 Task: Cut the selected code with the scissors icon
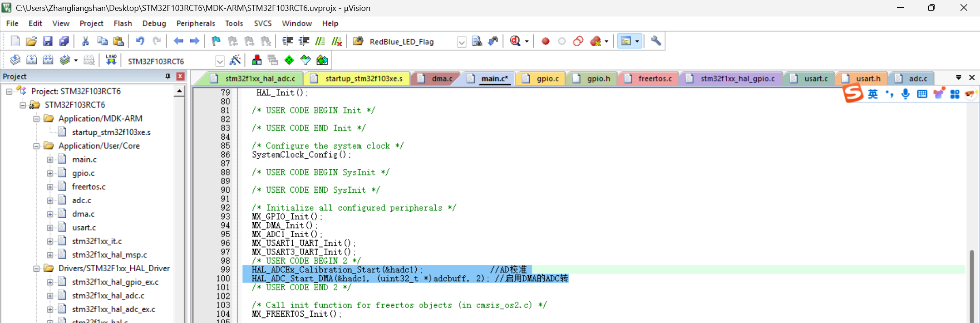(85, 41)
